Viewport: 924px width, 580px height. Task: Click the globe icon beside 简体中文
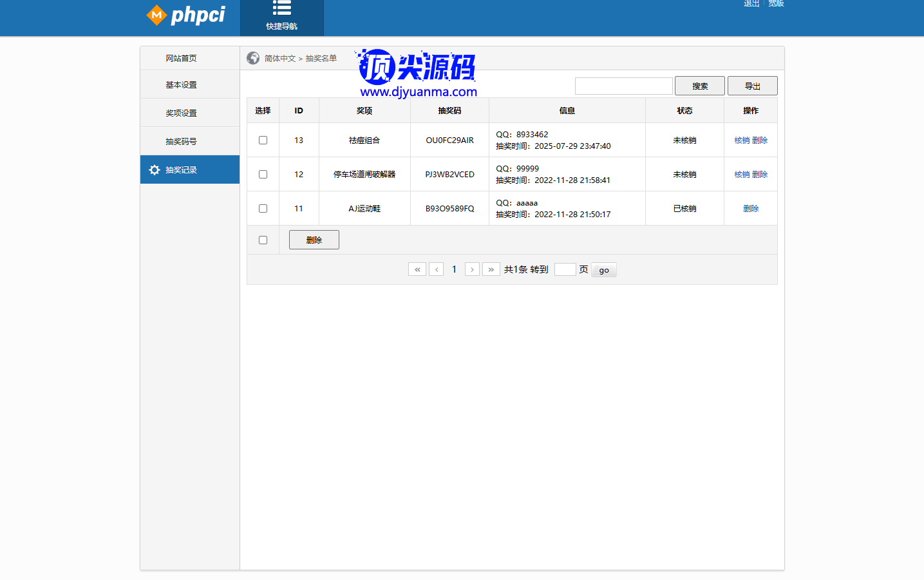(x=253, y=58)
